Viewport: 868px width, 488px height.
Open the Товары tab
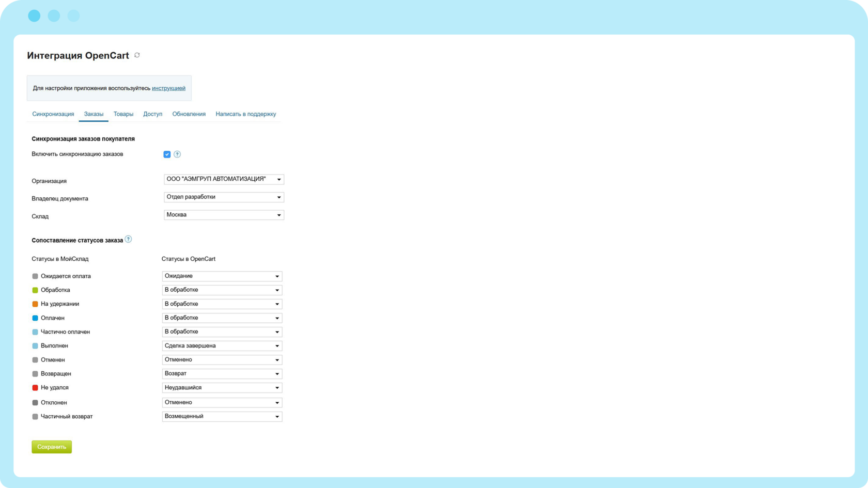(123, 114)
